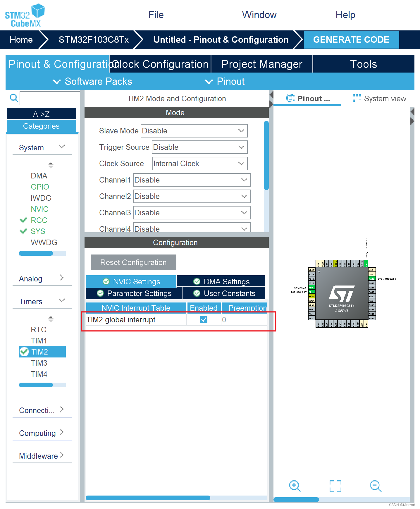Click the green check next to RCC
The width and height of the screenshot is (420, 509).
pyautogui.click(x=23, y=220)
